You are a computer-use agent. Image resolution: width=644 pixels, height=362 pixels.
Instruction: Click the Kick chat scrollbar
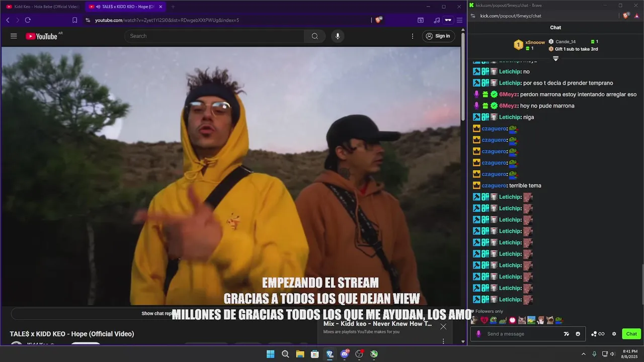click(x=642, y=285)
